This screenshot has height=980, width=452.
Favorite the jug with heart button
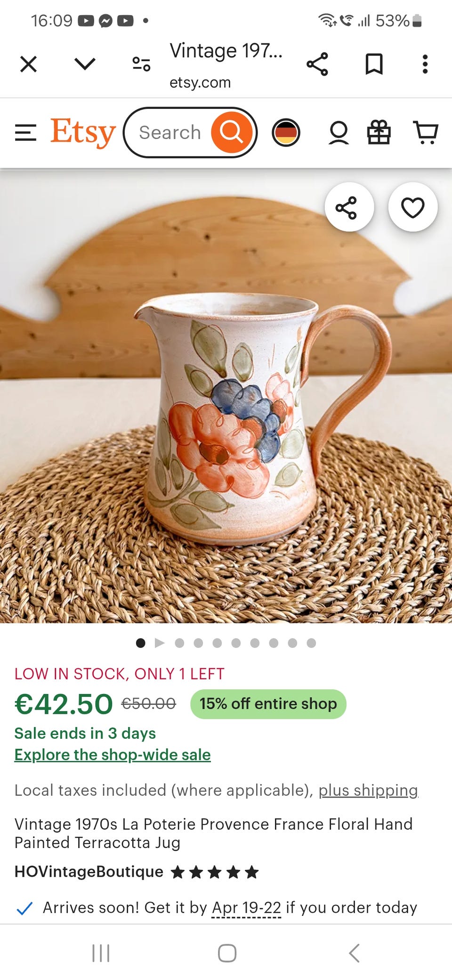pyautogui.click(x=413, y=207)
